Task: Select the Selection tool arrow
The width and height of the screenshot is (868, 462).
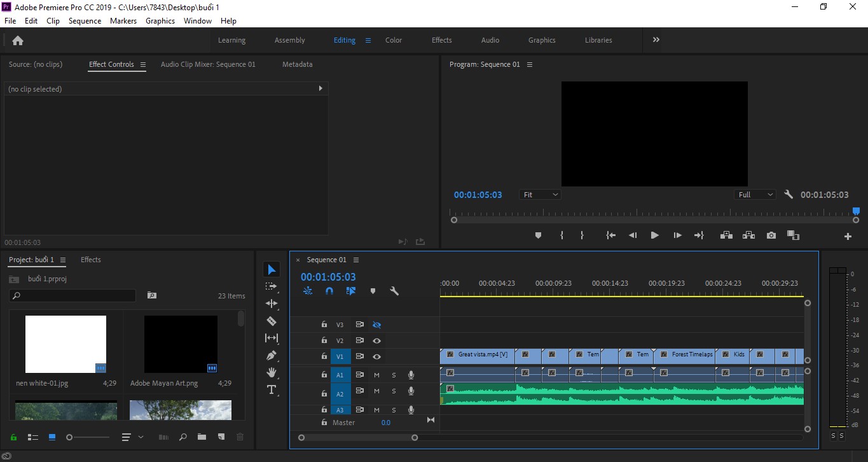Action: click(272, 270)
